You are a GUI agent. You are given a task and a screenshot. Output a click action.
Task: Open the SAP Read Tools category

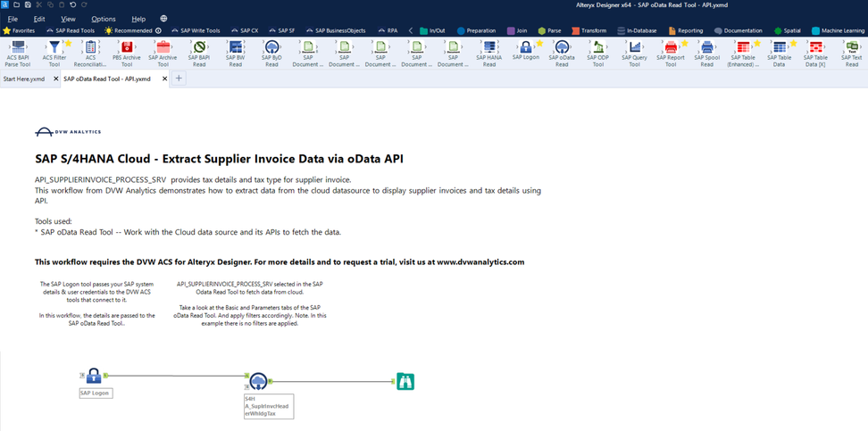tap(71, 30)
